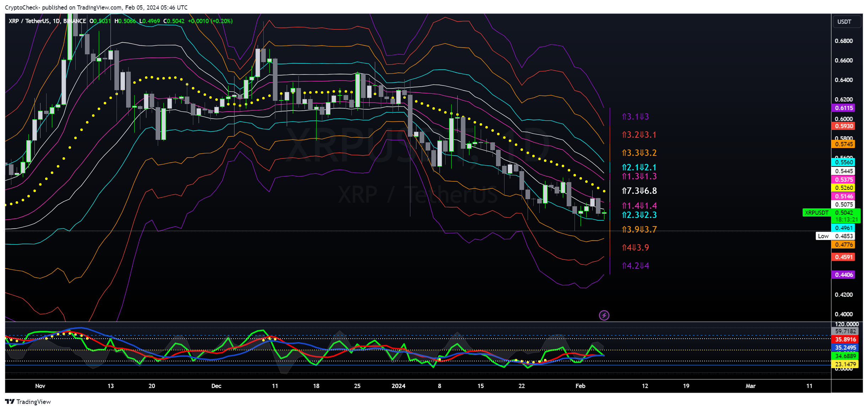
Task: Click the 0.4000 level on price axis
Action: [x=843, y=314]
